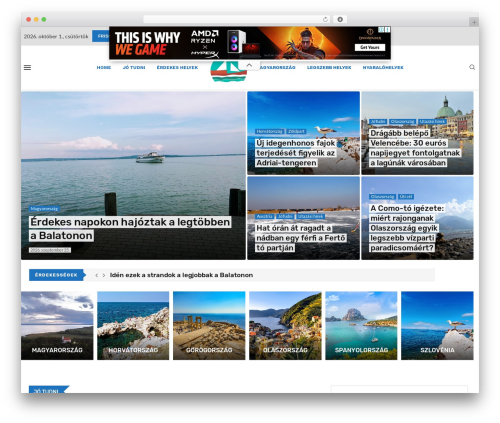Open Hat órán át ragadt a nádban article
Viewport: 500px width, 423px height.
pyautogui.click(x=301, y=238)
